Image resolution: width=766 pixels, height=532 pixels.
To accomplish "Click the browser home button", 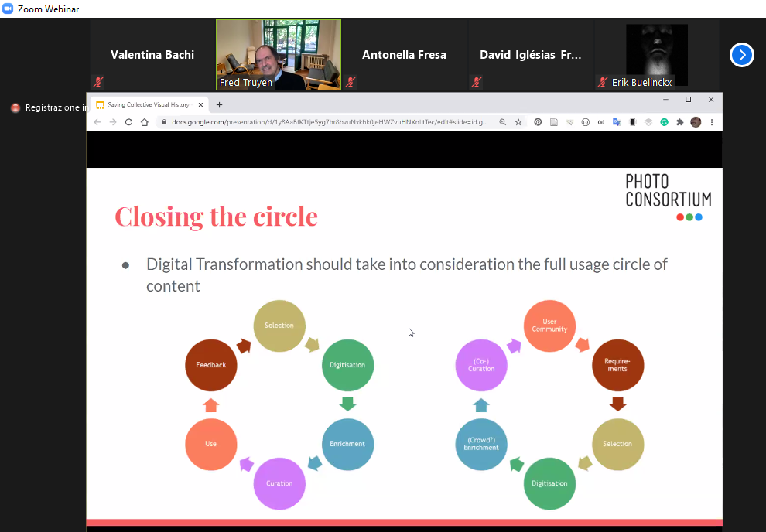I will click(x=145, y=122).
